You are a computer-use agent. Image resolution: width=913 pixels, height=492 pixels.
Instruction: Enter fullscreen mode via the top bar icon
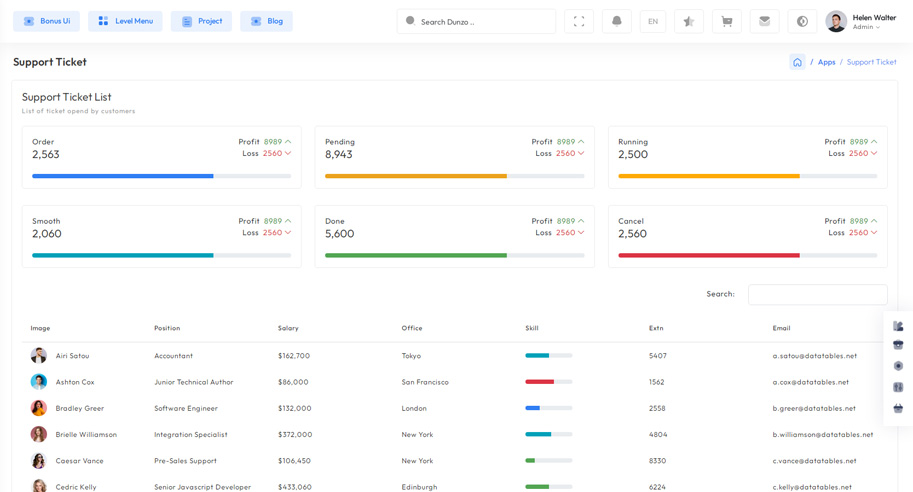[579, 21]
